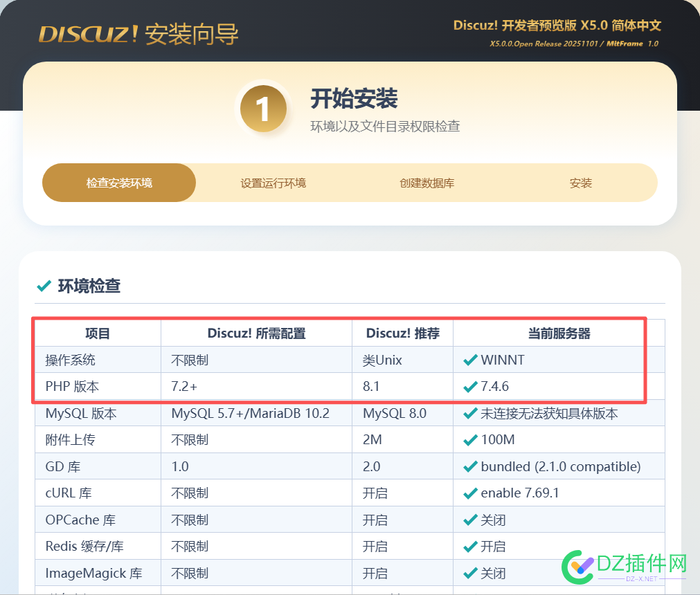Select the 安装 step tab

coord(581,183)
